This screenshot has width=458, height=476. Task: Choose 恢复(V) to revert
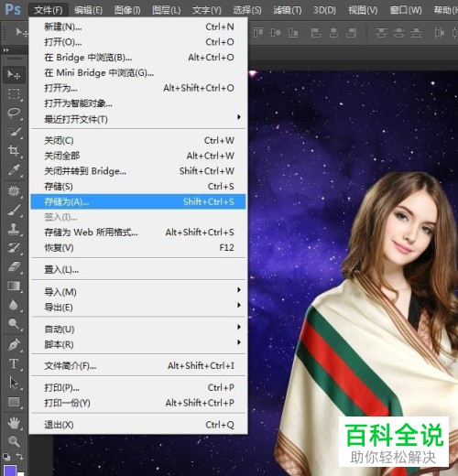pyautogui.click(x=138, y=248)
